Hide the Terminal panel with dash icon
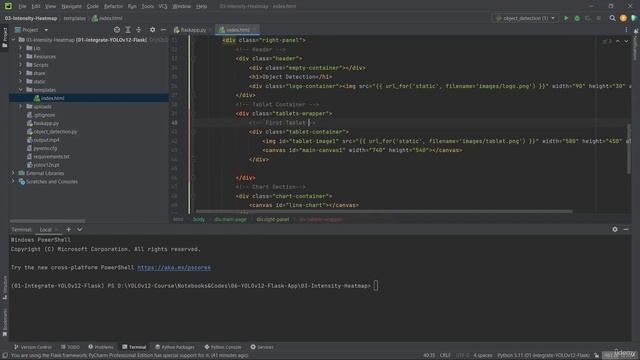Image resolution: width=640 pixels, height=360 pixels. [x=626, y=229]
